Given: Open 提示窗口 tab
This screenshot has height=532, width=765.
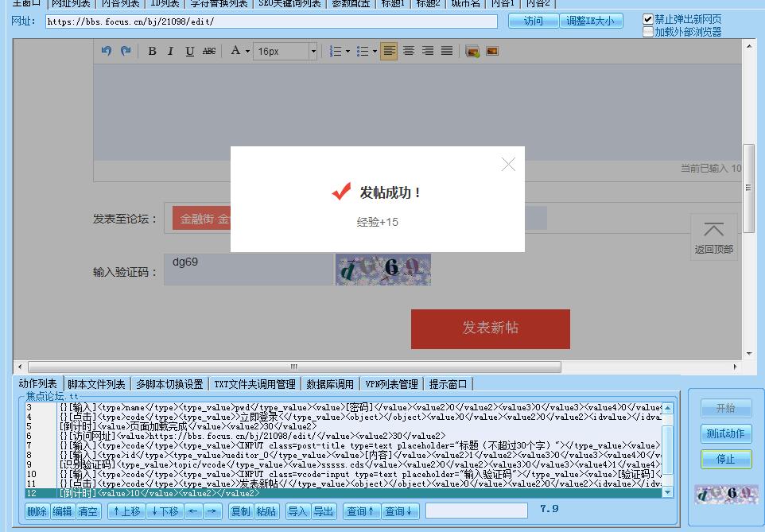Looking at the screenshot, I should (x=448, y=384).
